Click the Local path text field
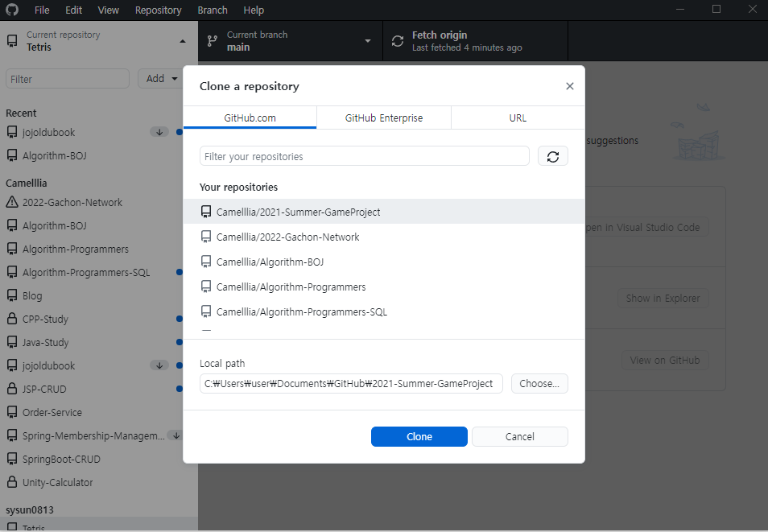The image size is (768, 532). tap(351, 384)
